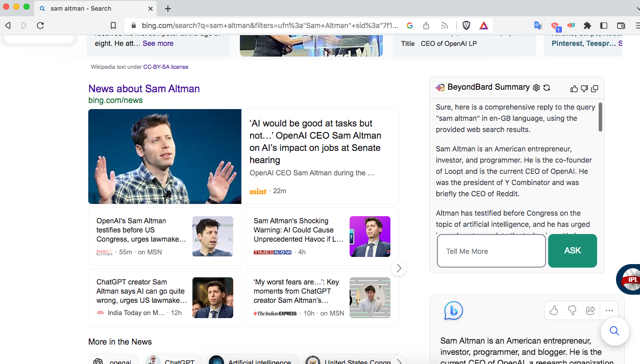Click the BeyondBard logo icon
The width and height of the screenshot is (640, 364).
point(440,88)
